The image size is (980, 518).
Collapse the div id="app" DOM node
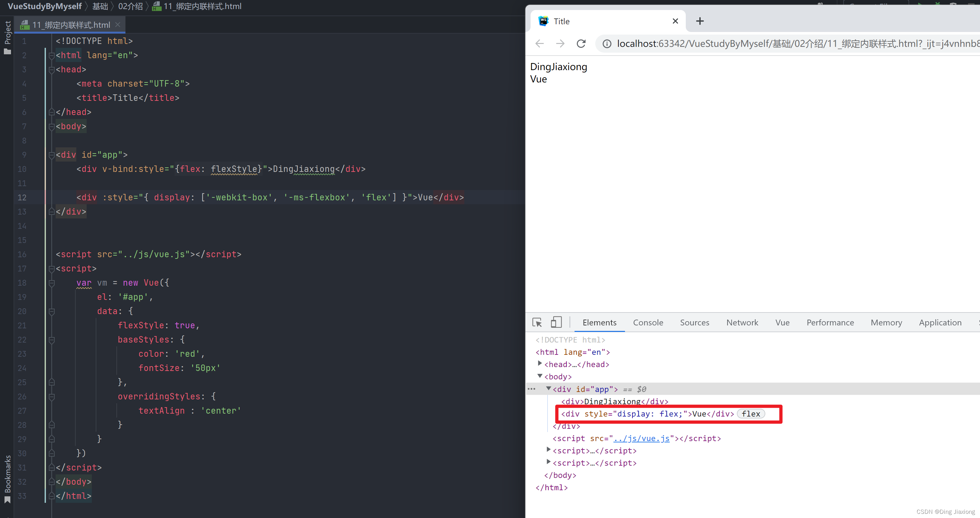[548, 388]
